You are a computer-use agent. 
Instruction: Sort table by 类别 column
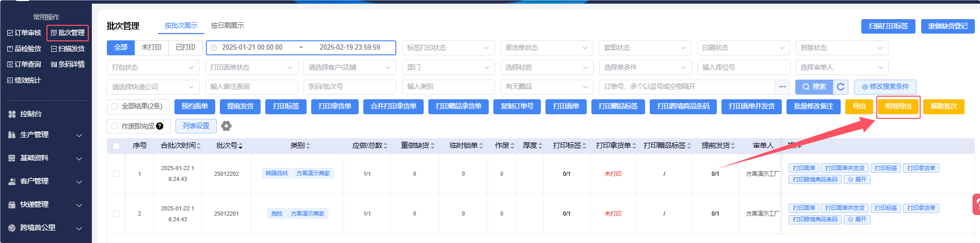[x=308, y=146]
